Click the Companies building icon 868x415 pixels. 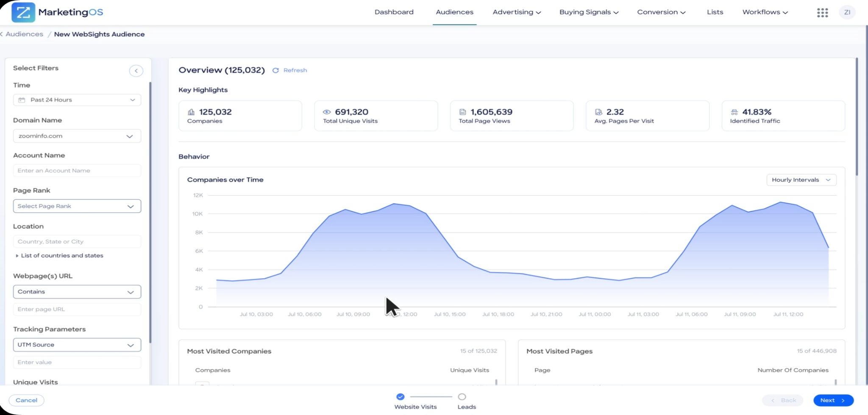click(191, 112)
